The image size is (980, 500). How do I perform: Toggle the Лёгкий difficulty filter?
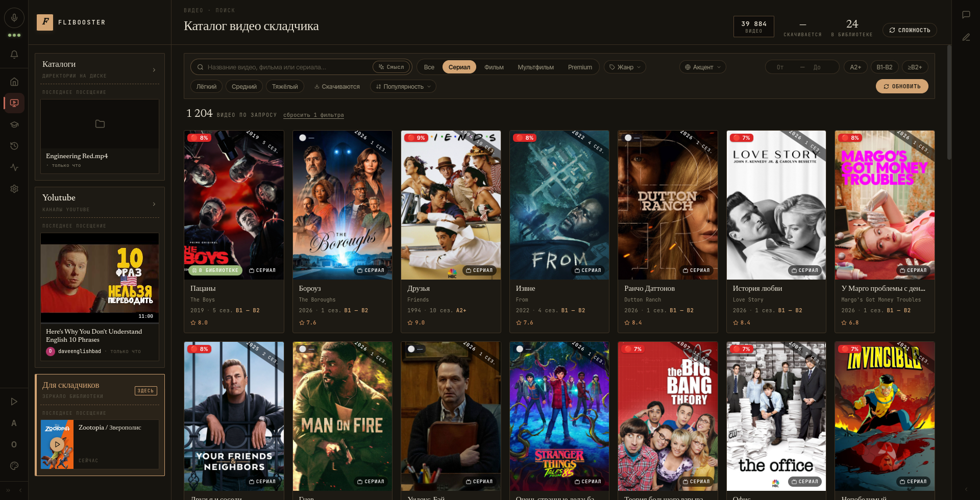[x=207, y=87]
